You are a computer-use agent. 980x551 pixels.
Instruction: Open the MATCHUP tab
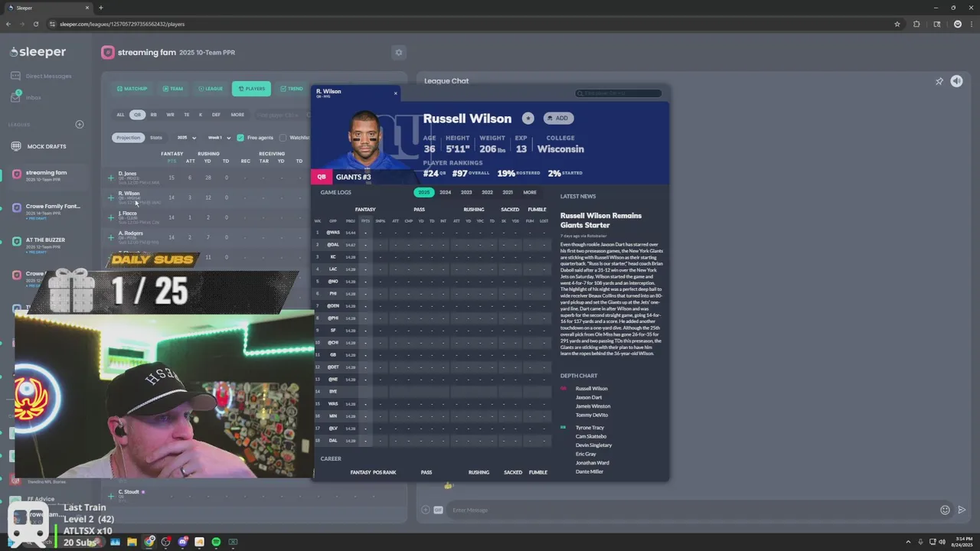tap(132, 89)
